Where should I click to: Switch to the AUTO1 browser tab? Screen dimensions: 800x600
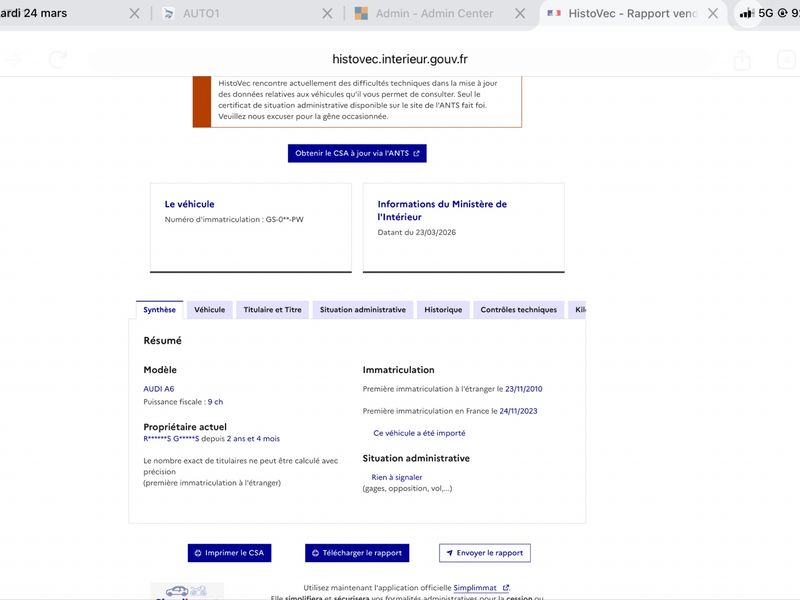tap(240, 14)
